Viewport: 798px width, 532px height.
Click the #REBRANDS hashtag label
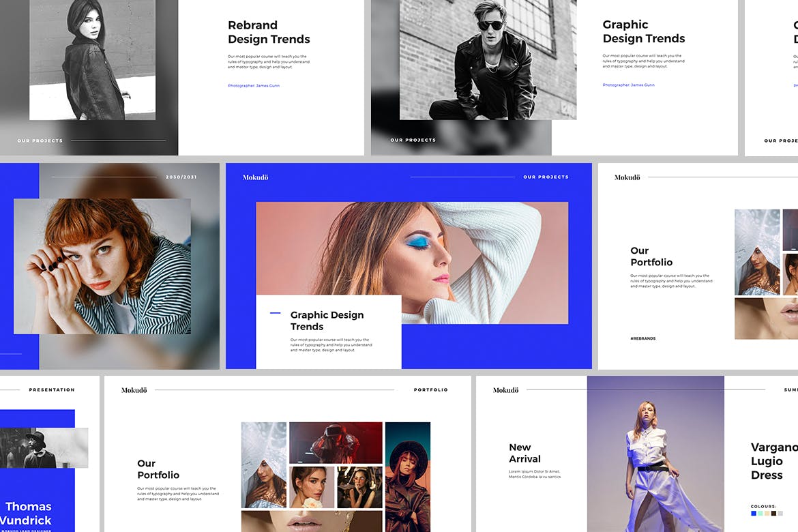coord(643,338)
